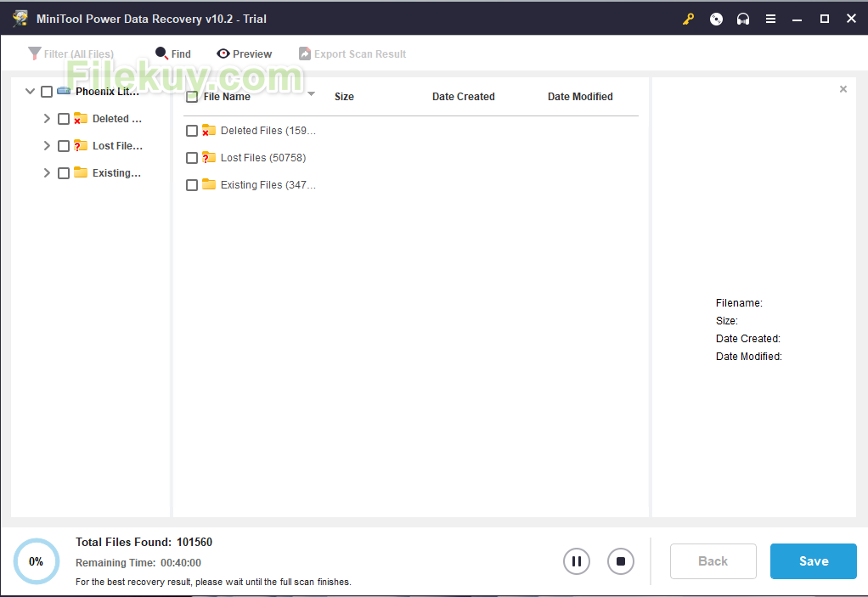This screenshot has width=868, height=597.
Task: Minimize the MiniTool window
Action: [798, 20]
